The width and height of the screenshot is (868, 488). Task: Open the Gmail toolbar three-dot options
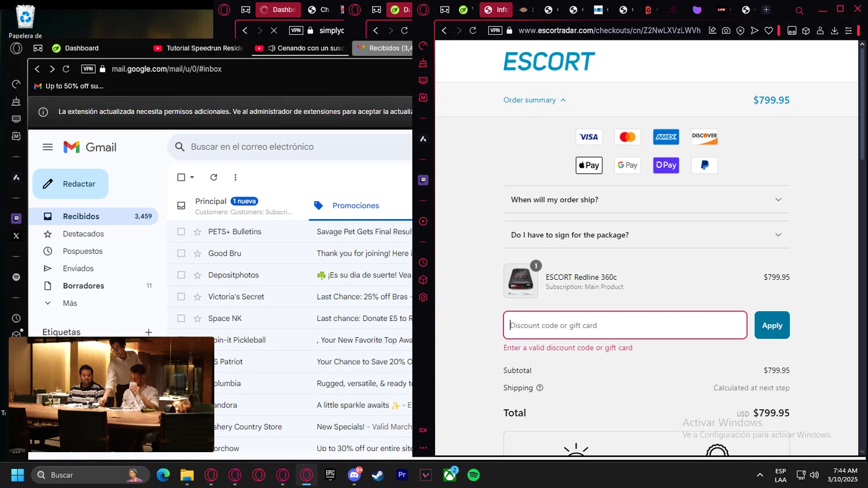(x=235, y=178)
